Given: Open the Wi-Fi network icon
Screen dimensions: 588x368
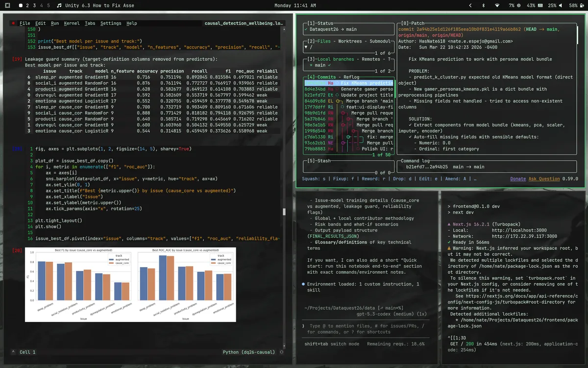Looking at the screenshot, I should [x=497, y=5].
